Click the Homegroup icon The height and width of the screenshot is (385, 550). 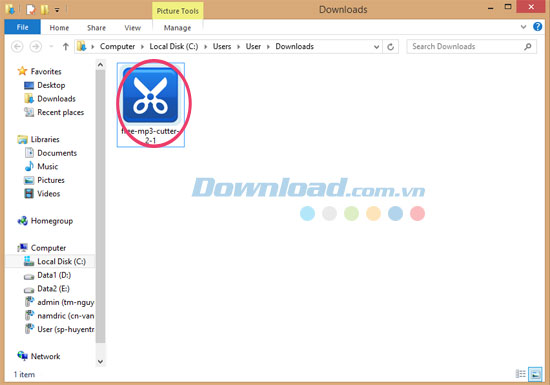pyautogui.click(x=22, y=221)
